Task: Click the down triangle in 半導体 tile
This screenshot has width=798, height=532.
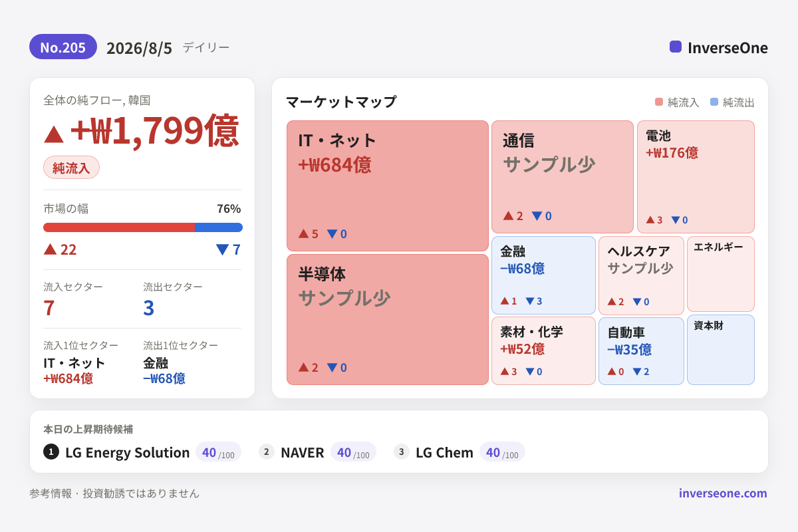Action: click(332, 368)
